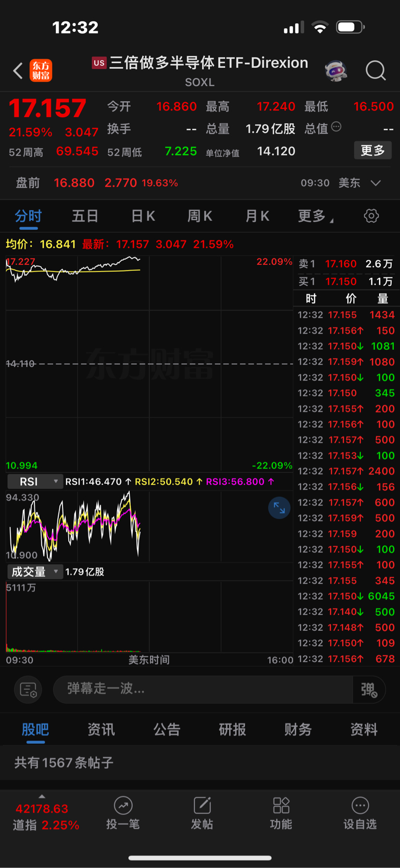Open the 更多 quote details button
Screen dimensions: 400x868
[x=373, y=151]
